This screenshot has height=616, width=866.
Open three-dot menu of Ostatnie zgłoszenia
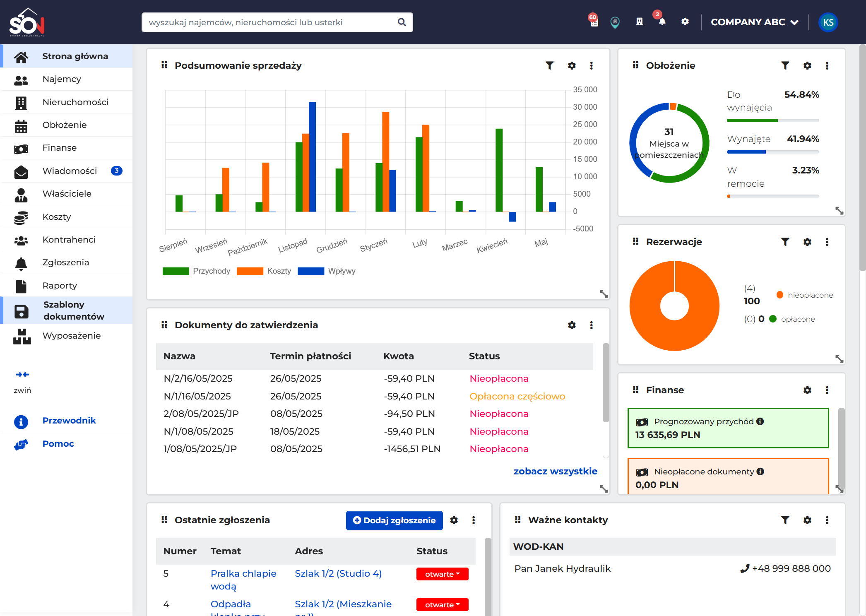point(473,520)
